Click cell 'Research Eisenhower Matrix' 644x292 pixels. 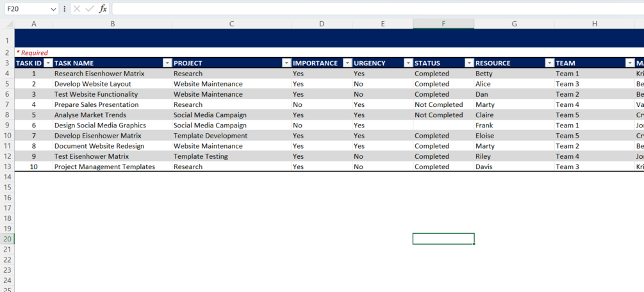click(113, 74)
